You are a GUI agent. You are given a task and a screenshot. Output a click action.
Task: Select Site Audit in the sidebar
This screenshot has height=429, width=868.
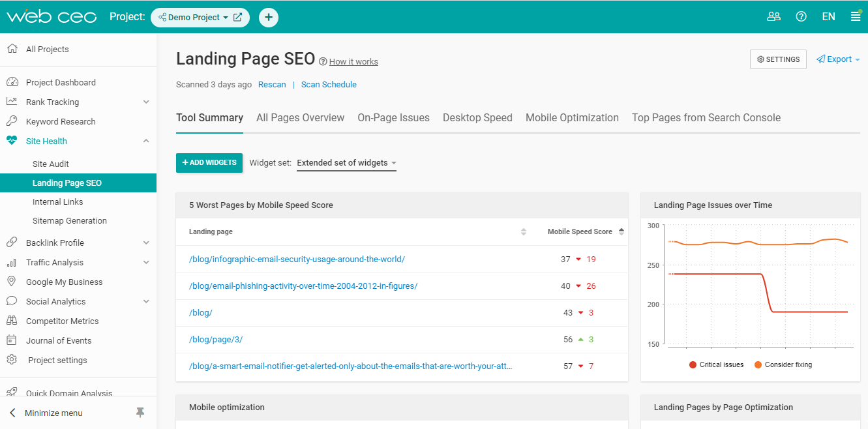[51, 164]
